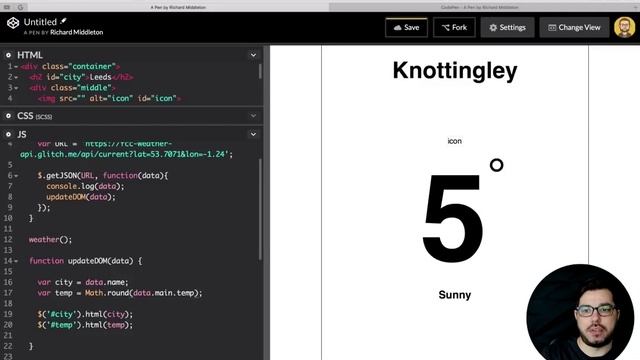Viewport: 640px width, 360px height.
Task: Click div class="middle" HTML line
Action: tap(72, 87)
